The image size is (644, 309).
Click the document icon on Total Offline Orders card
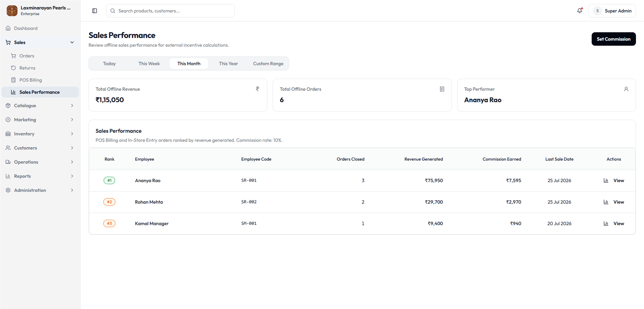click(x=442, y=89)
